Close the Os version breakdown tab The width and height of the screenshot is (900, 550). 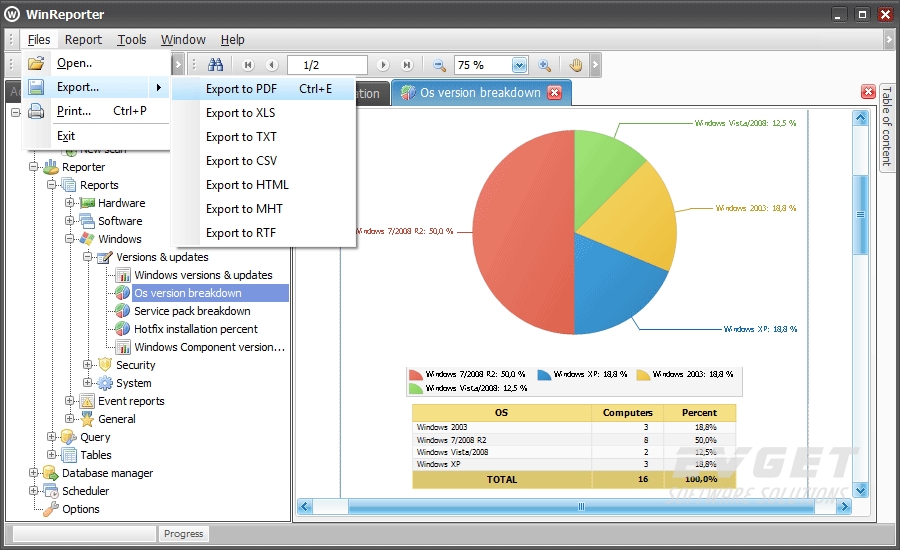[554, 92]
